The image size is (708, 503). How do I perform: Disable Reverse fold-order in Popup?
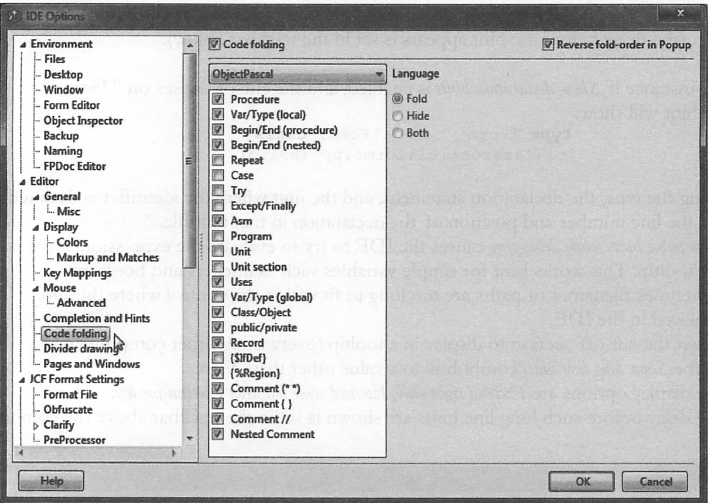549,45
